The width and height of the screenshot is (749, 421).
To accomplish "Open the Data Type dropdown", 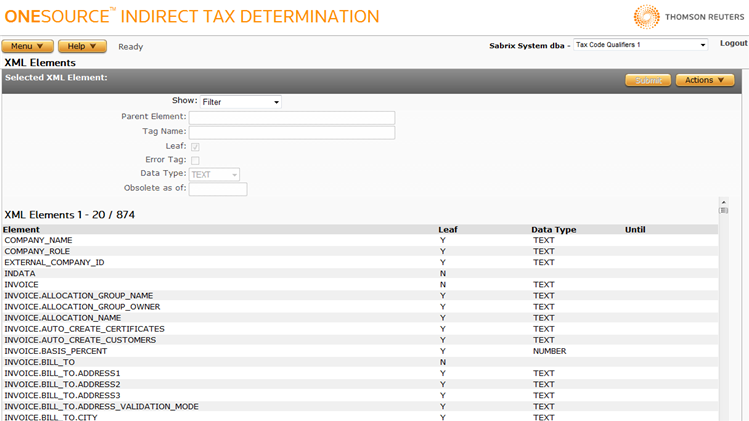I will 214,174.
